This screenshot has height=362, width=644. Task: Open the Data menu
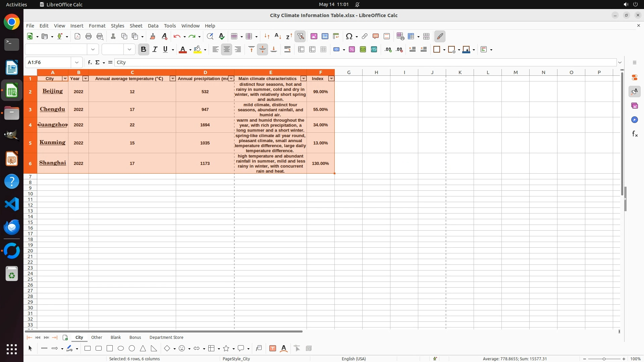[x=153, y=26]
